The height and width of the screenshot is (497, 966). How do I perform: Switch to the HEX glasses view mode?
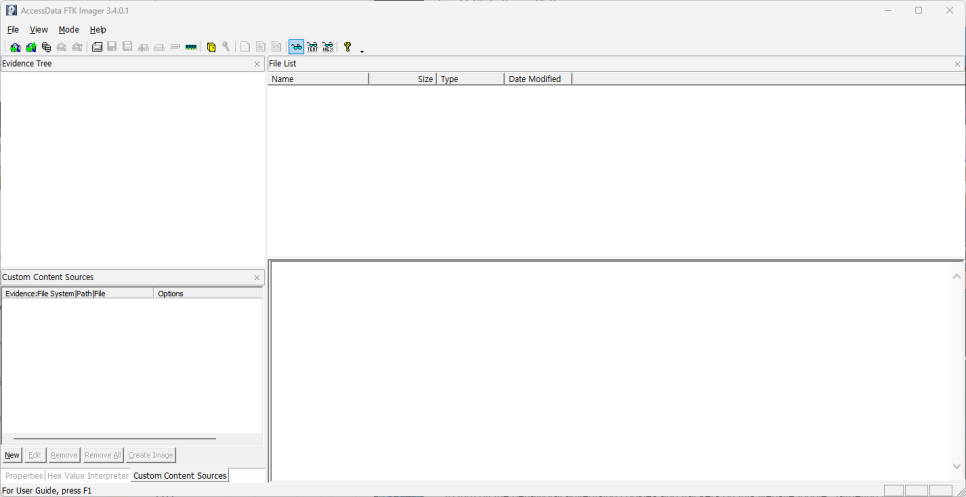click(328, 47)
